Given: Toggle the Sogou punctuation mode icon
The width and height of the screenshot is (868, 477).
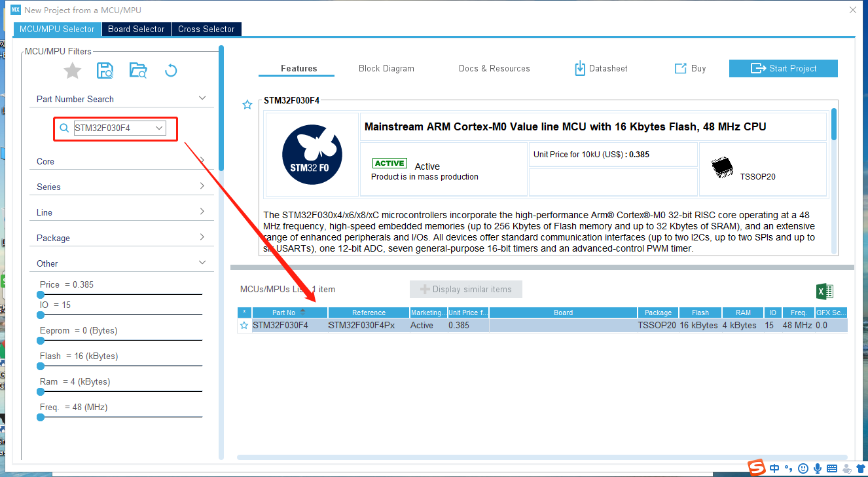Looking at the screenshot, I should click(788, 469).
